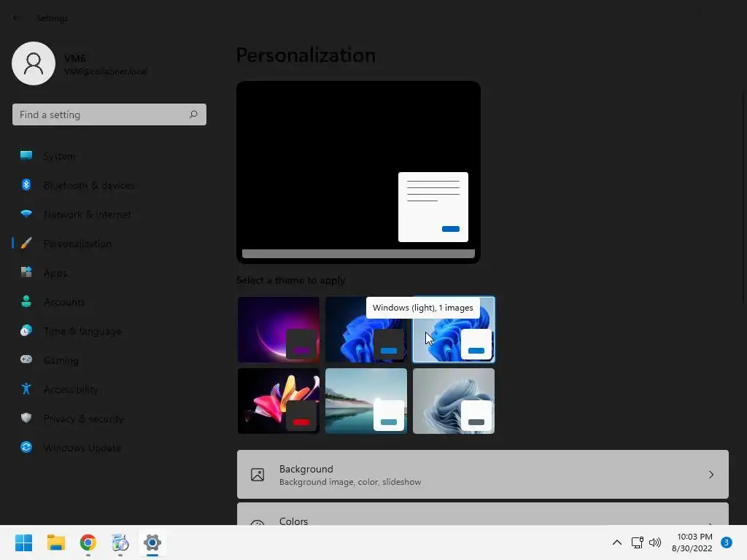The image size is (747, 560).
Task: Go back with the back arrow
Action: coord(17,18)
